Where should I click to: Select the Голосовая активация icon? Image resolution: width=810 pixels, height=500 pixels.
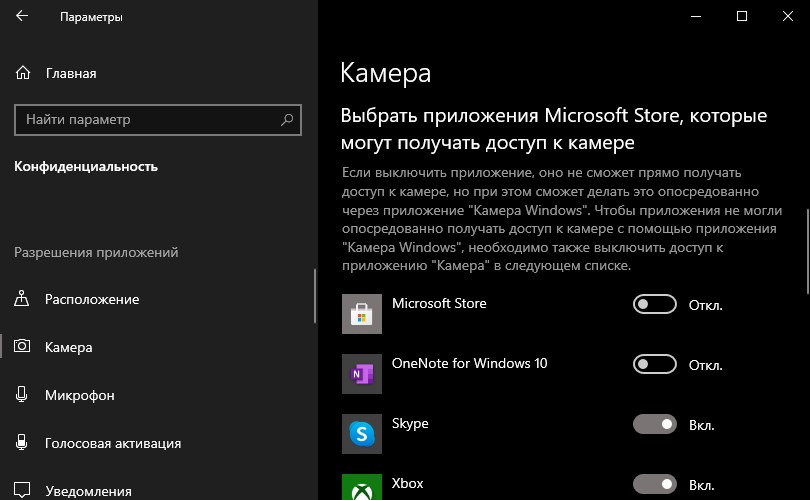point(22,443)
